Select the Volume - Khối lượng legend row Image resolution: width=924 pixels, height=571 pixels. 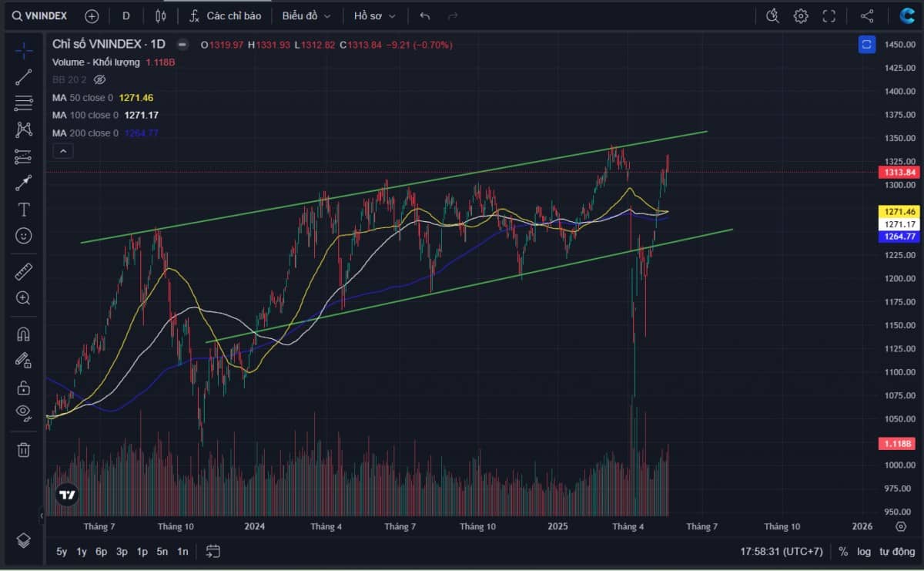[x=96, y=62]
